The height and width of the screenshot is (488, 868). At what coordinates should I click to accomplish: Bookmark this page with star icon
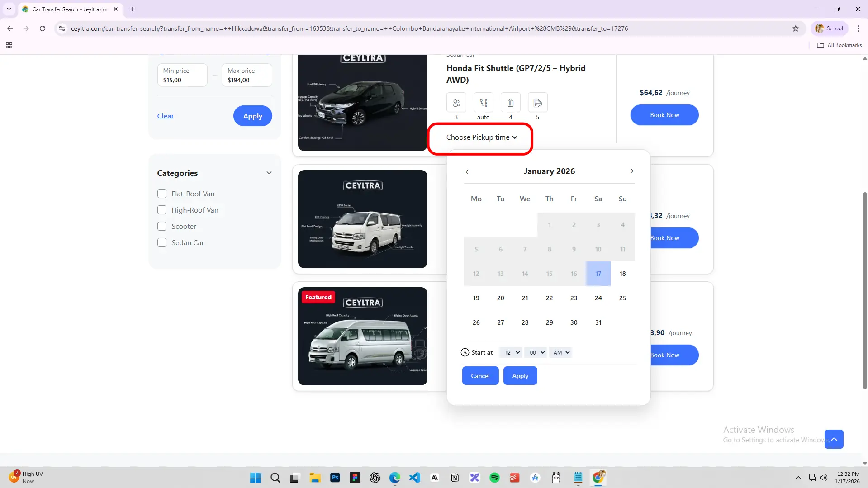(795, 28)
